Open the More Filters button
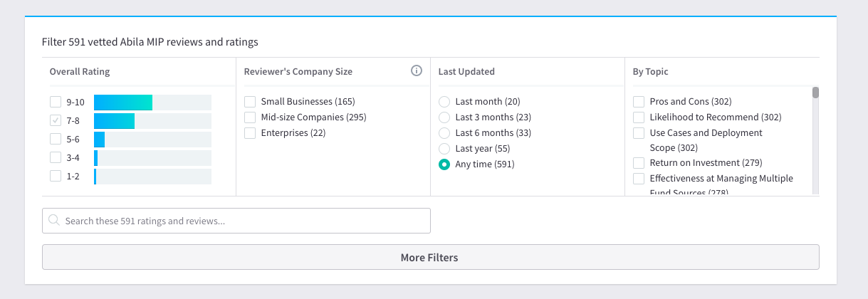Image resolution: width=868 pixels, height=299 pixels. click(x=430, y=257)
